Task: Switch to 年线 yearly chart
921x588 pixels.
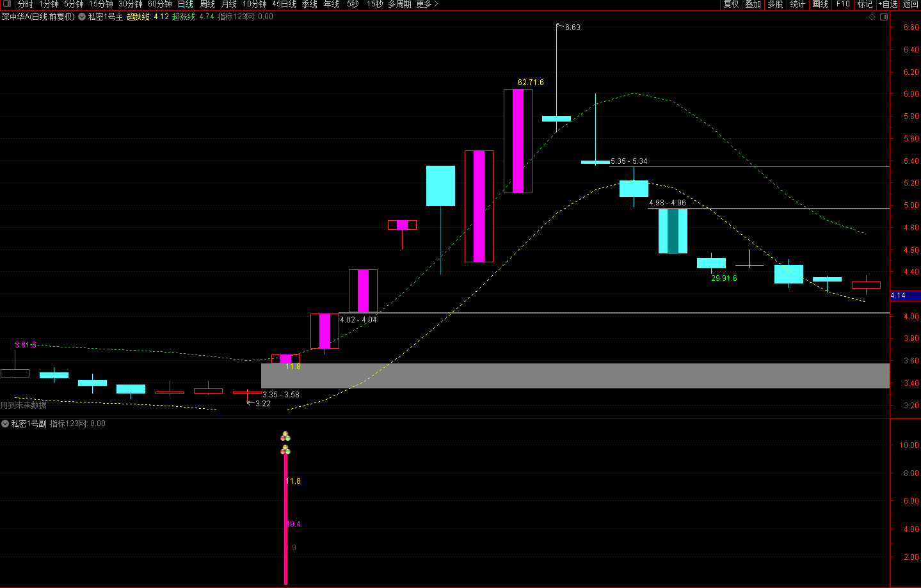Action: coord(332,4)
